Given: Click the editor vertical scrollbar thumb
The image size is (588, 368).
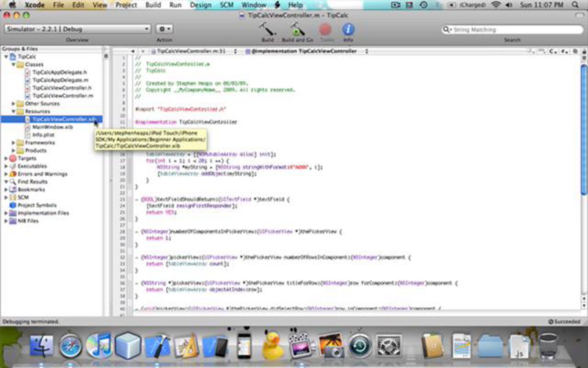Looking at the screenshot, I should pos(584,130).
